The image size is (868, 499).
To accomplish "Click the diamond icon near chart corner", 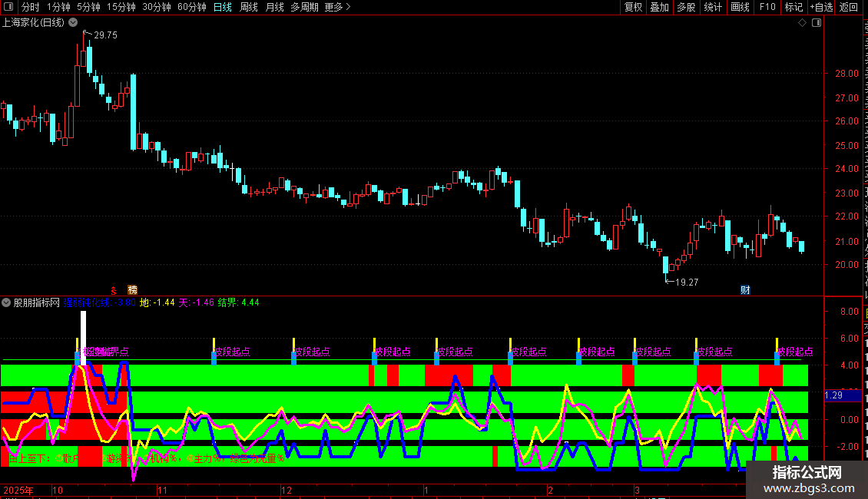I will click(802, 23).
